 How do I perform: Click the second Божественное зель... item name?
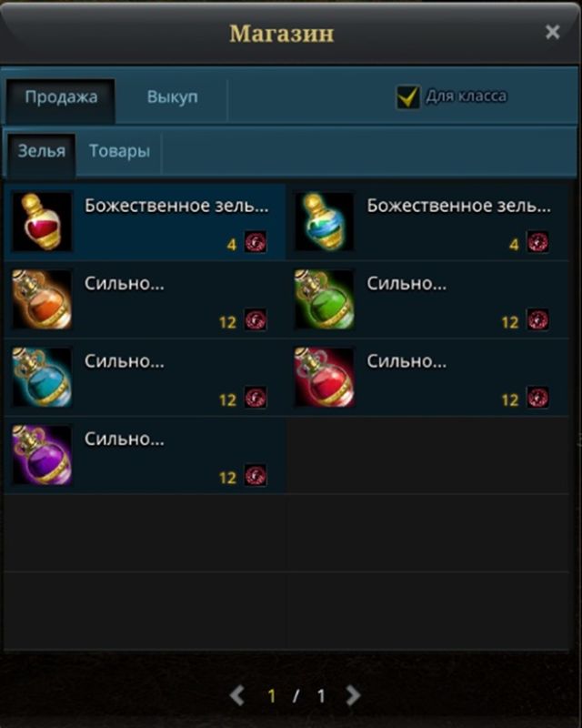tap(459, 206)
